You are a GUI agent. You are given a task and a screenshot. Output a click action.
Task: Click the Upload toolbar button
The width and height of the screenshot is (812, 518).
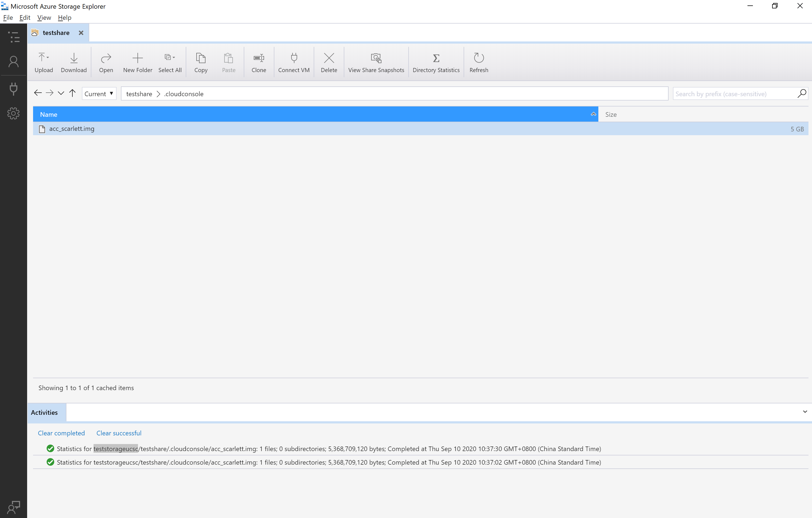coord(44,63)
